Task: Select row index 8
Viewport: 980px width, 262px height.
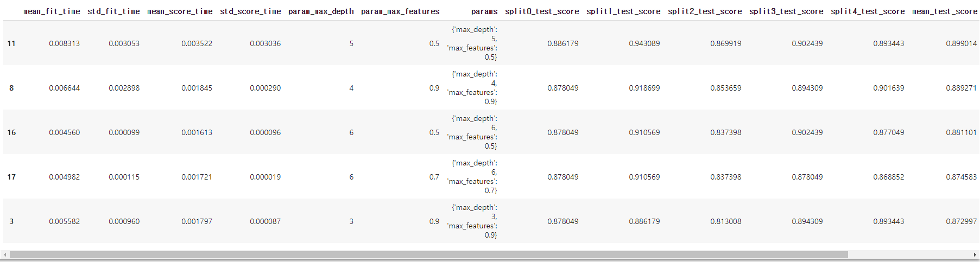Action: [11, 88]
